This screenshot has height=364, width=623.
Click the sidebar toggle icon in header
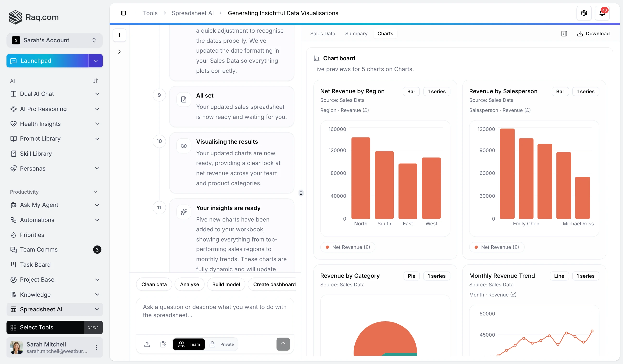tap(123, 13)
